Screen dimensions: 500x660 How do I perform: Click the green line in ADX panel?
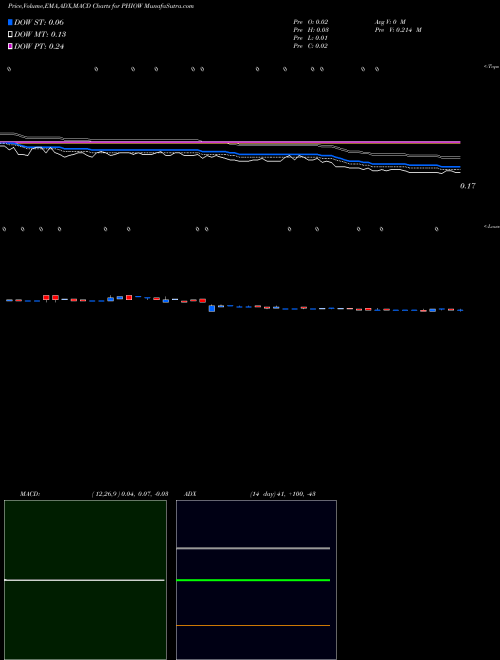253,580
